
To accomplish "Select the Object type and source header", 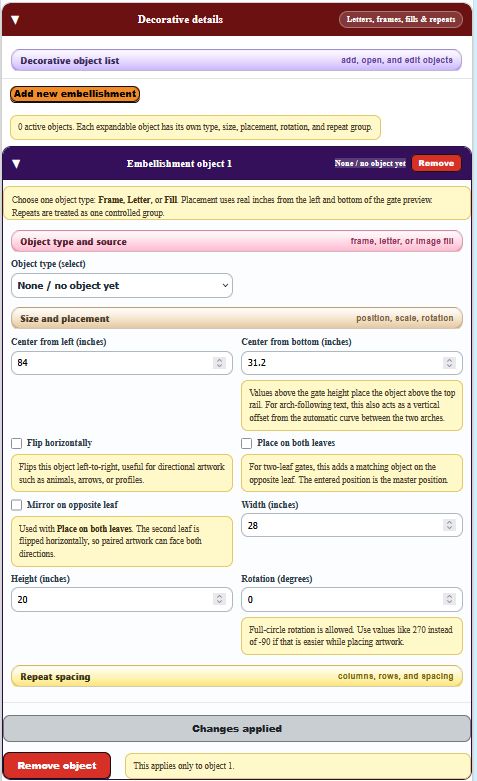I will coord(237,242).
